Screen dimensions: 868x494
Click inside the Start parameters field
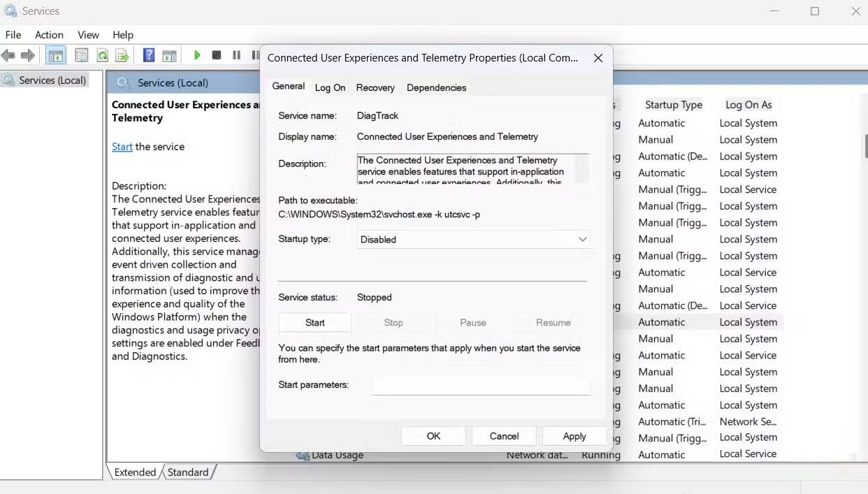tap(481, 385)
